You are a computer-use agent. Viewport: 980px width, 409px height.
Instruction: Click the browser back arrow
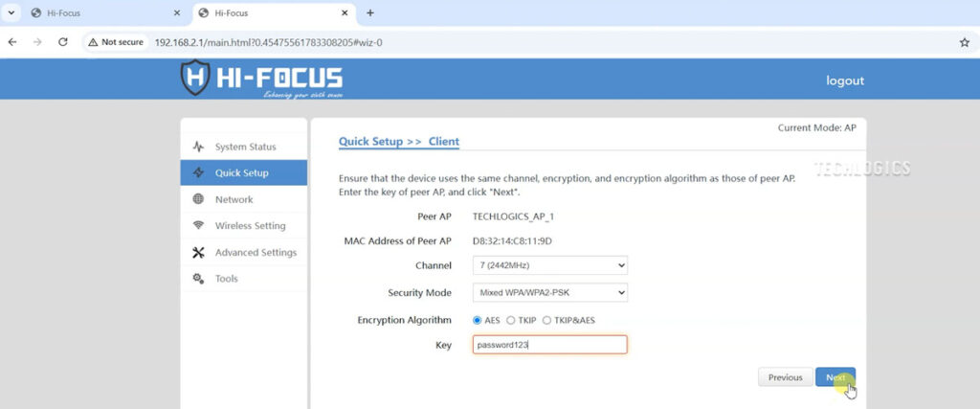[x=12, y=42]
